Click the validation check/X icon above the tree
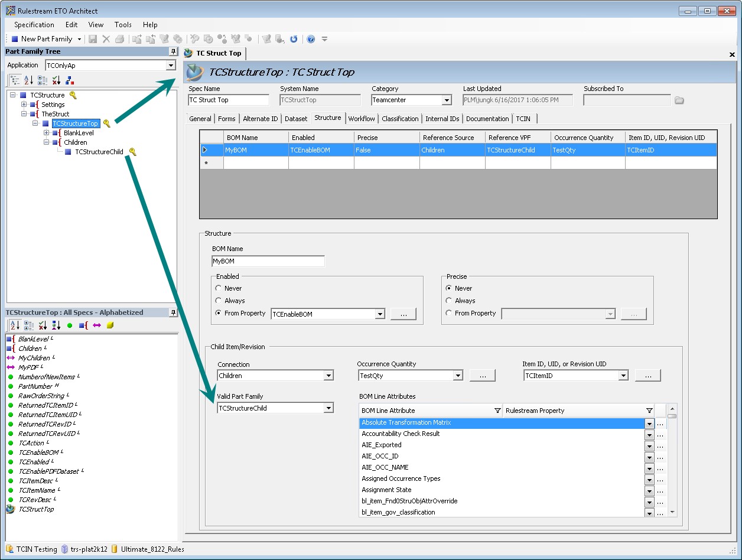 [56, 80]
